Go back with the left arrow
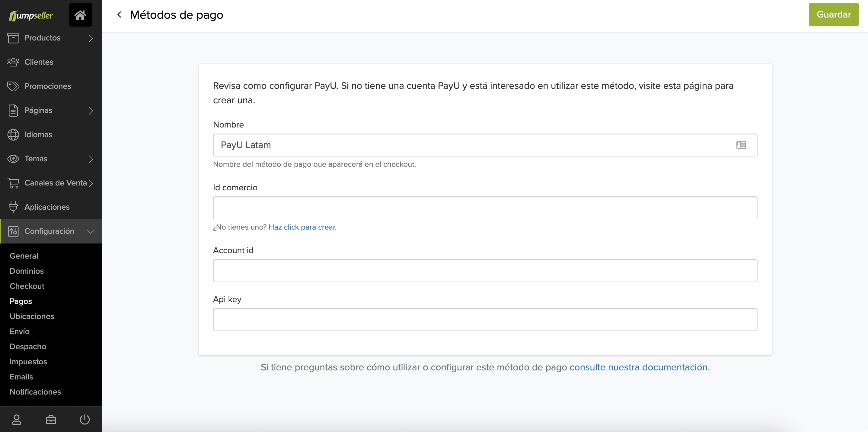 pyautogui.click(x=119, y=15)
